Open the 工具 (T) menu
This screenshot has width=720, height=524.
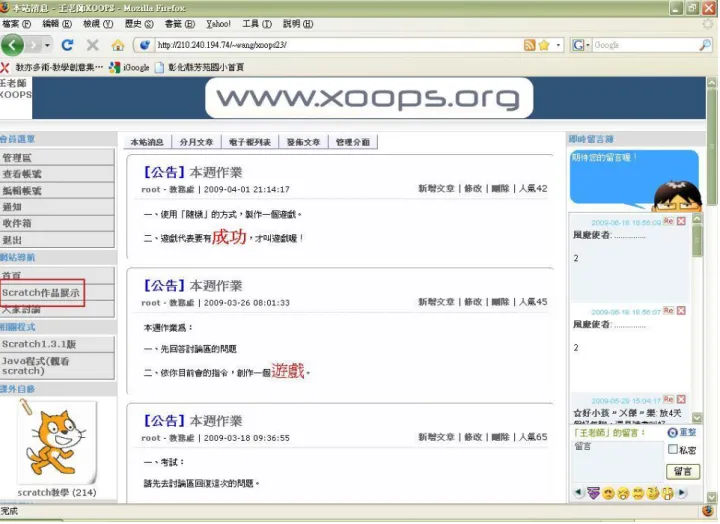point(257,23)
